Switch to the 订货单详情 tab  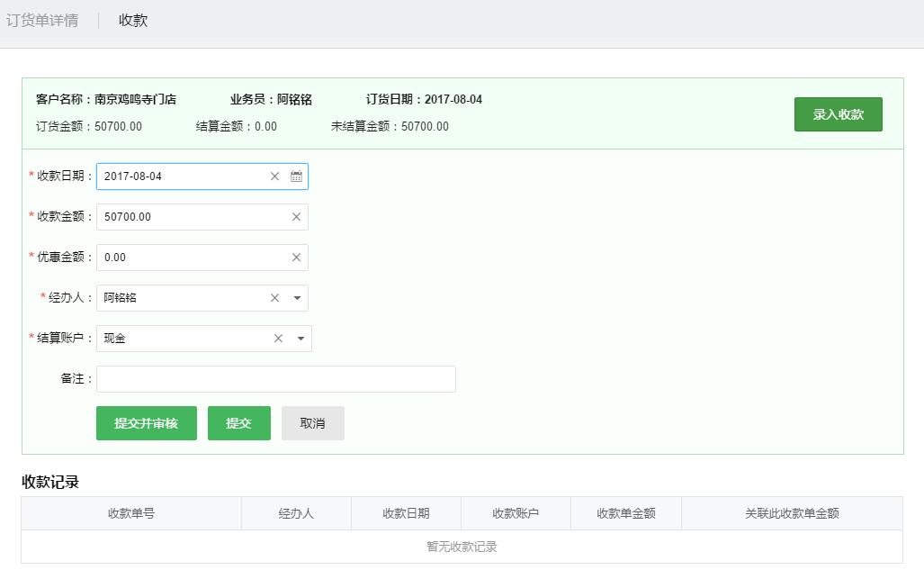tap(42, 20)
